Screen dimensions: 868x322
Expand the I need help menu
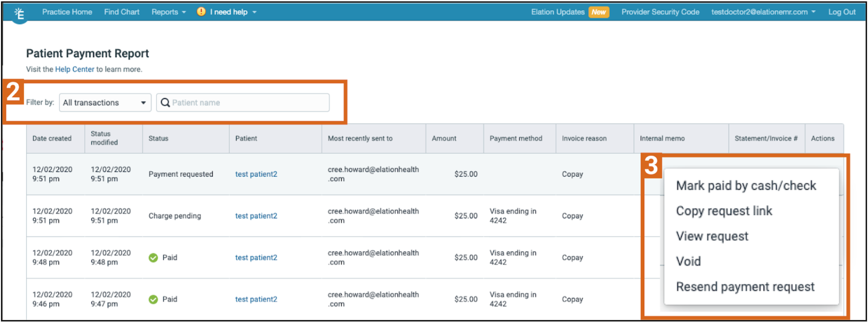233,12
